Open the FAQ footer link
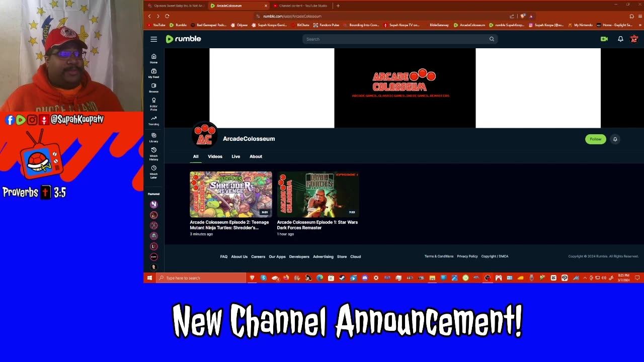This screenshot has height=362, width=644. 224,256
